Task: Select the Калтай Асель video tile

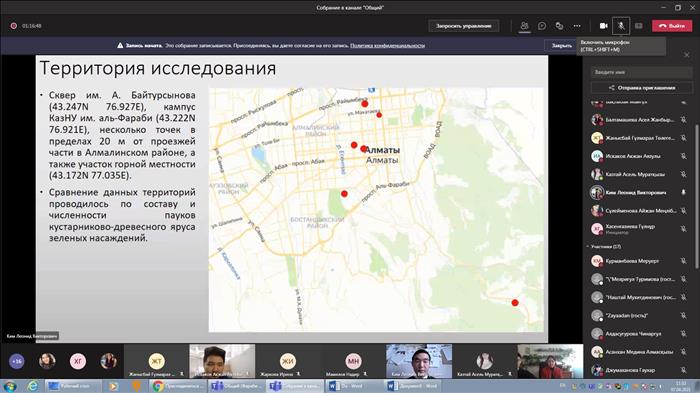Action: (x=484, y=361)
